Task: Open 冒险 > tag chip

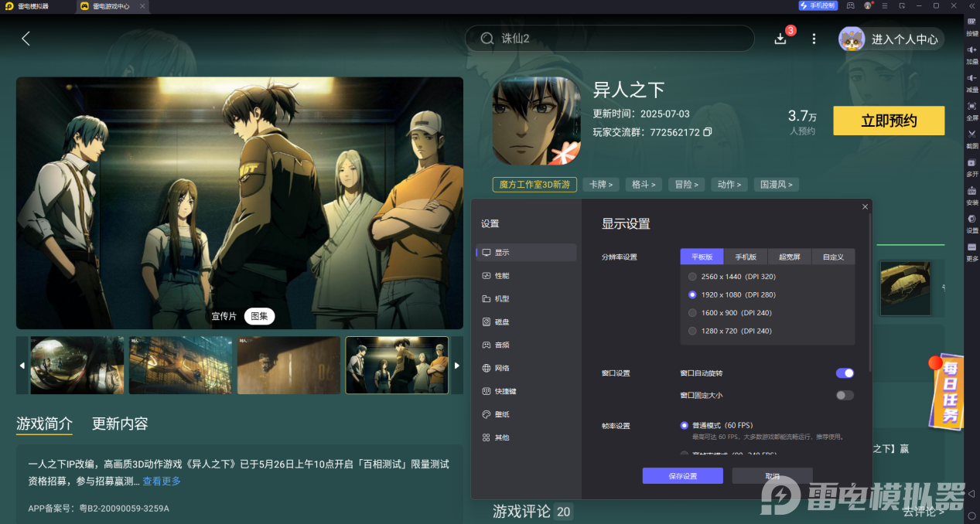Action: click(686, 185)
